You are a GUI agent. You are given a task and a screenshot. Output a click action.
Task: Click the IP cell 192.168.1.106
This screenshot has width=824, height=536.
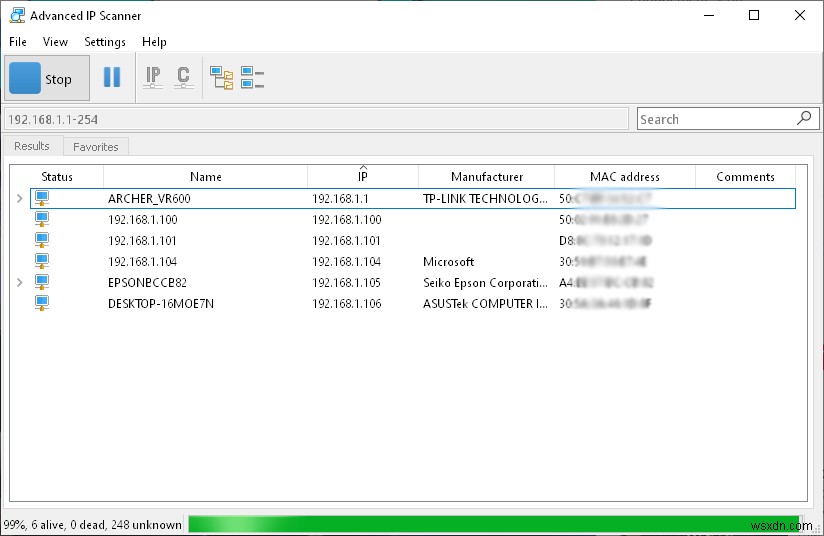click(347, 304)
